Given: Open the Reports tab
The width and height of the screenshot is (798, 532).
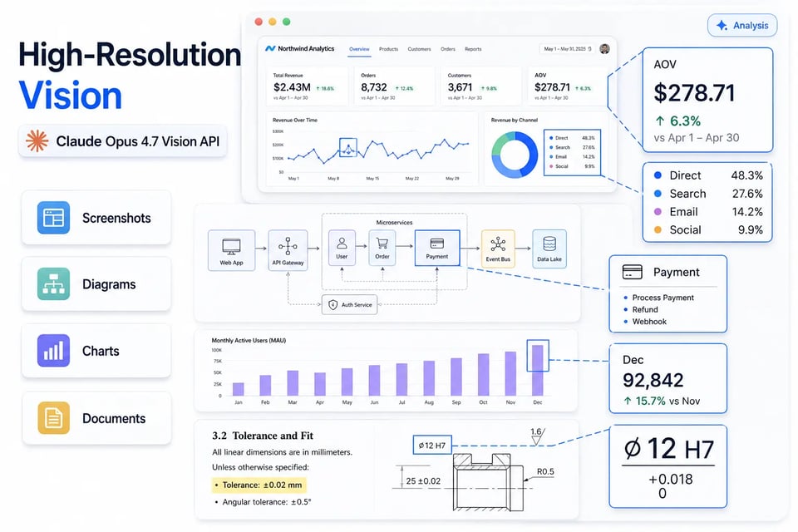Looking at the screenshot, I should [x=473, y=49].
